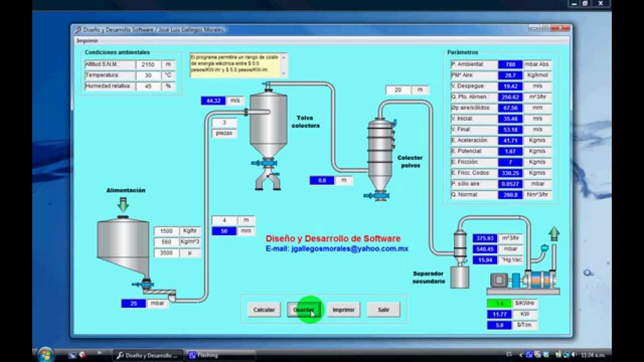The height and width of the screenshot is (362, 644).
Task: Click the pipe length field showing 4 m
Action: 224,220
